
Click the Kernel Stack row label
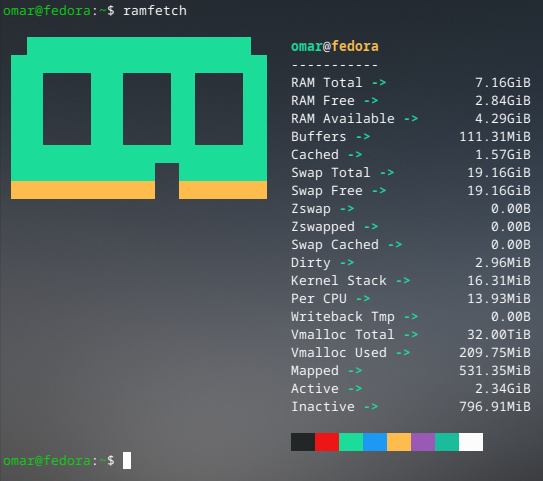[338, 280]
